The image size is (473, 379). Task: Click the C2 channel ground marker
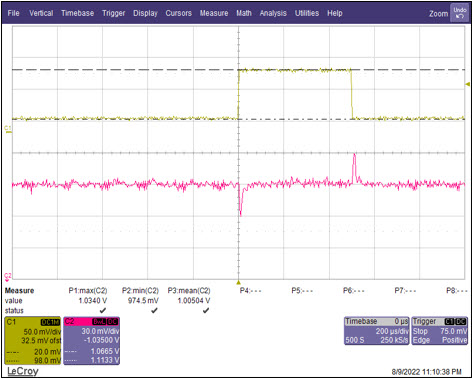pyautogui.click(x=7, y=277)
